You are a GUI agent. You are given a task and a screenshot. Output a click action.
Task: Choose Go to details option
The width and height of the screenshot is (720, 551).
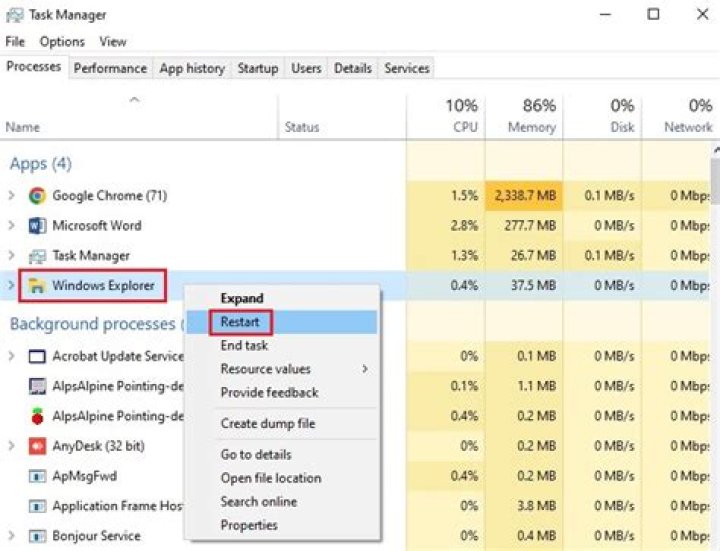point(282,455)
